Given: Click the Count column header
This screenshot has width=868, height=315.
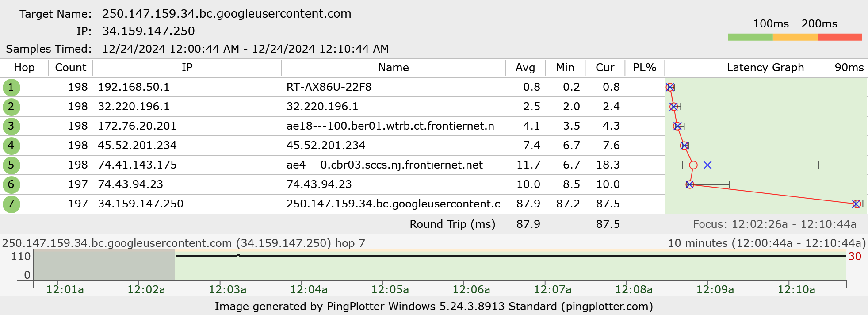Looking at the screenshot, I should pyautogui.click(x=71, y=68).
